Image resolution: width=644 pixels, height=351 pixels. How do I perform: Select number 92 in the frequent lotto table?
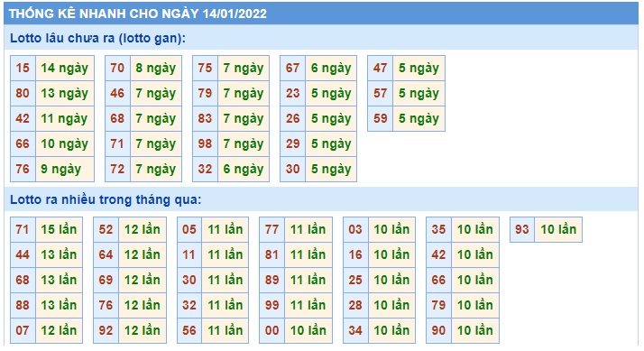(106, 330)
